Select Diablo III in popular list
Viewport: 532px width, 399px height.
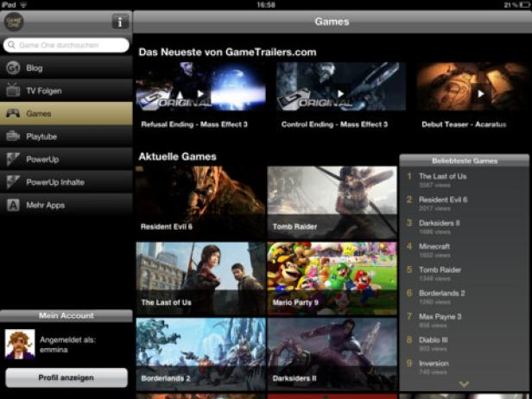464,344
